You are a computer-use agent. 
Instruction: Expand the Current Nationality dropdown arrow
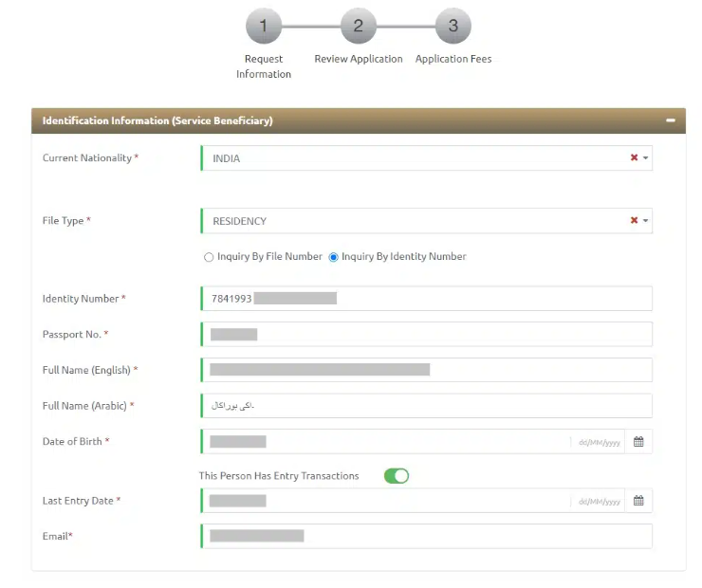point(646,158)
